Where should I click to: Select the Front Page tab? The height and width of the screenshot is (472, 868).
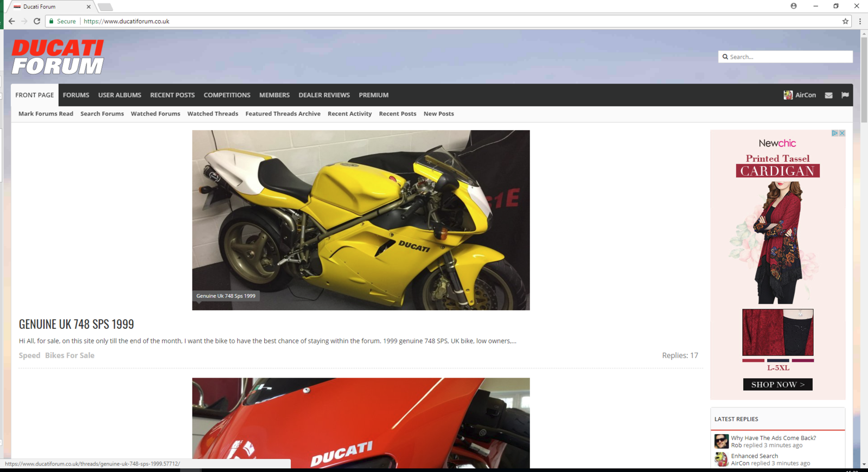(x=35, y=95)
